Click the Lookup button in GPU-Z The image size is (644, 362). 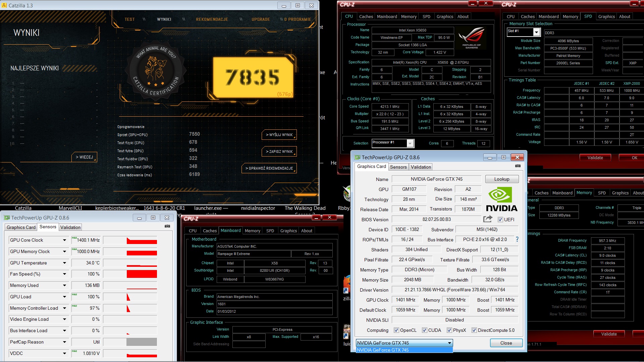point(501,179)
